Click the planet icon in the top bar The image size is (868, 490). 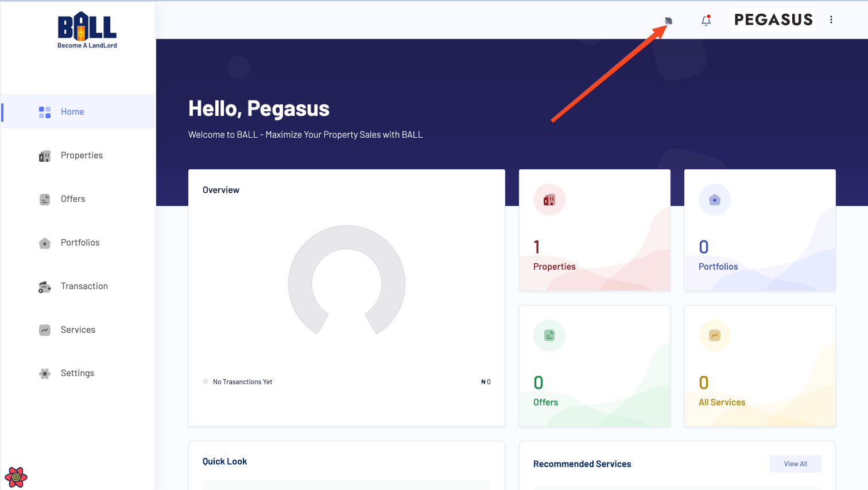coord(668,21)
